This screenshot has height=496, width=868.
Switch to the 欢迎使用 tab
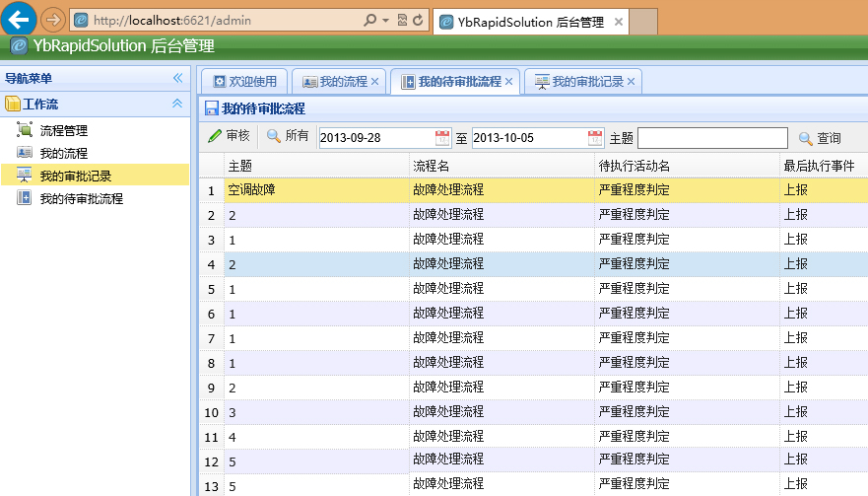[x=244, y=82]
